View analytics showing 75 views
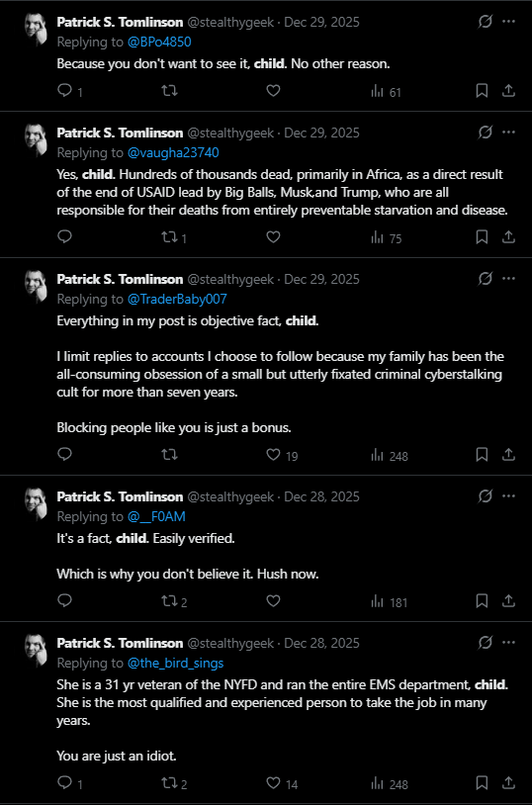Viewport: 532px width, 805px height. coord(387,237)
